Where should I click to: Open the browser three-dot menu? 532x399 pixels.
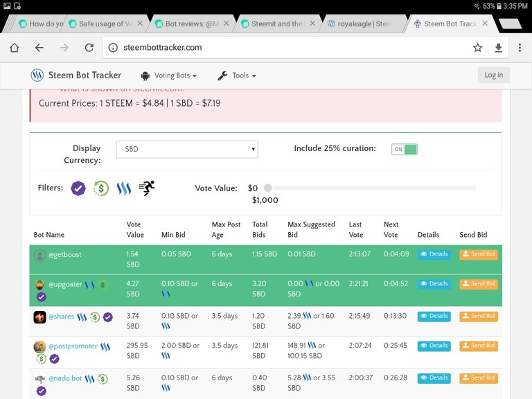(x=520, y=48)
